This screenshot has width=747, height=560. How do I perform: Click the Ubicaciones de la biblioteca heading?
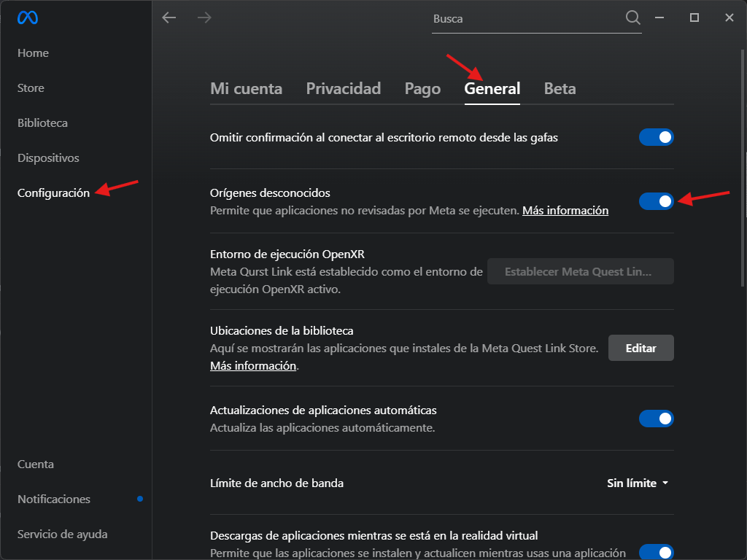click(x=282, y=330)
